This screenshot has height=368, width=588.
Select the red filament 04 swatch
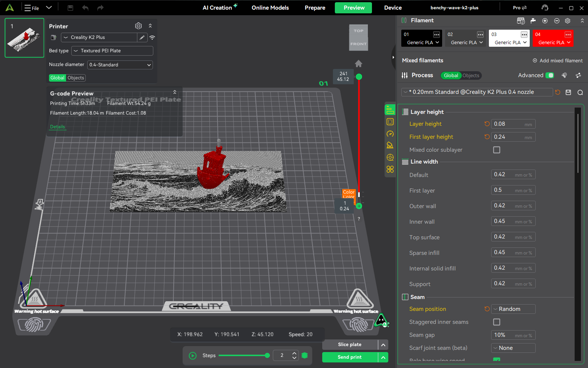[x=553, y=38]
